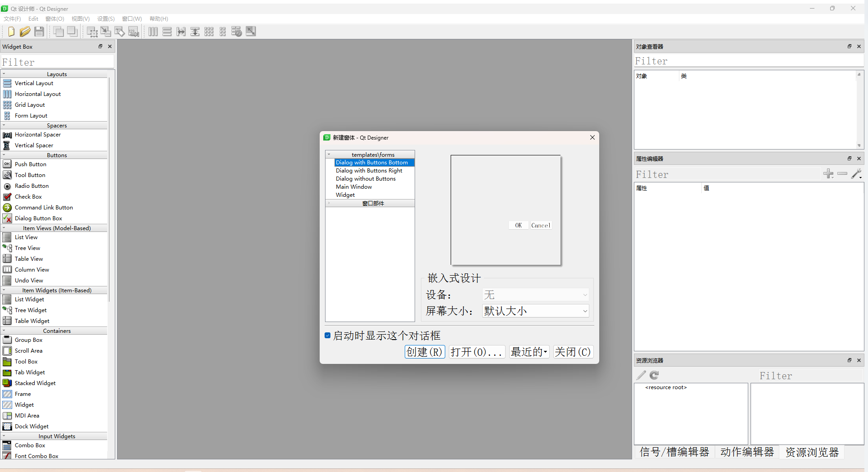
Task: Click the 关闭(C) button
Action: (x=573, y=352)
